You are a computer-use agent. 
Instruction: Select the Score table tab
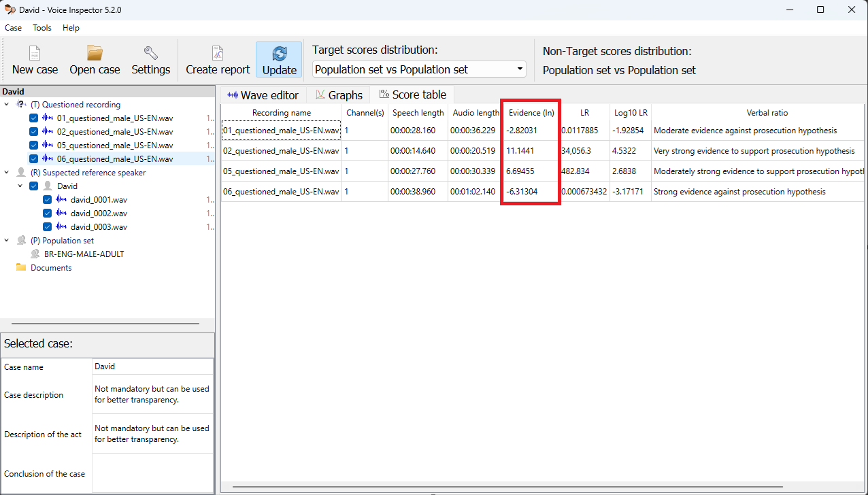pyautogui.click(x=413, y=95)
